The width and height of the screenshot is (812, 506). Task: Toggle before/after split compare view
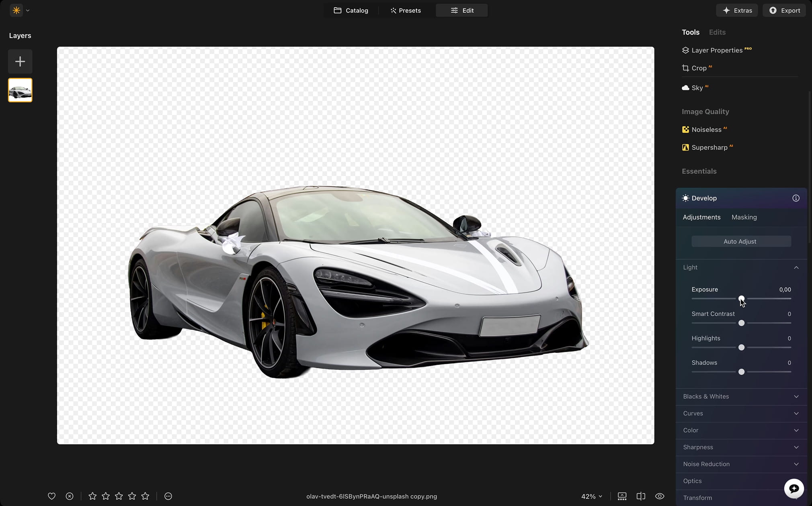click(641, 496)
